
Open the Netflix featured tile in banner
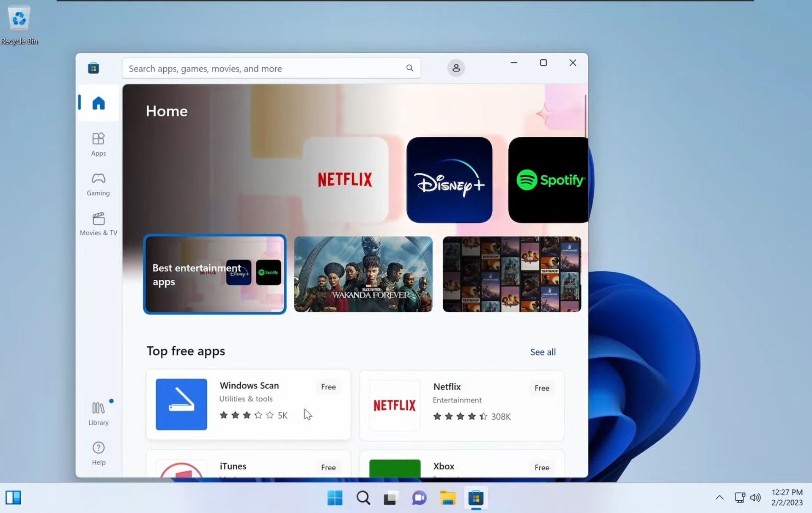[345, 180]
